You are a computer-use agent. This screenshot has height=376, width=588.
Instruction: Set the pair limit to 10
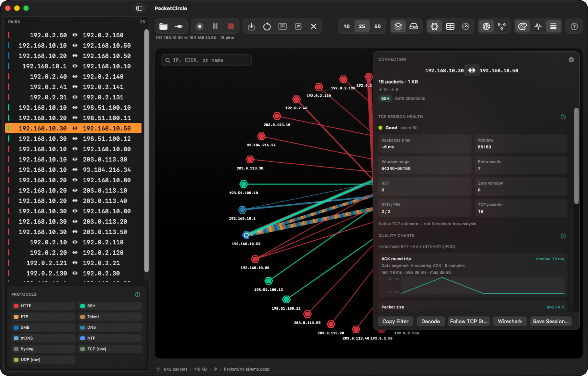pyautogui.click(x=347, y=26)
